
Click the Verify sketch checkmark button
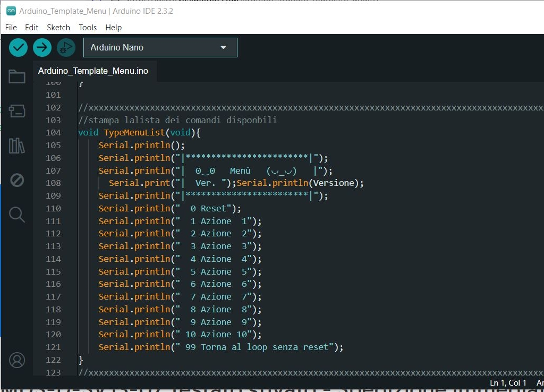point(19,47)
